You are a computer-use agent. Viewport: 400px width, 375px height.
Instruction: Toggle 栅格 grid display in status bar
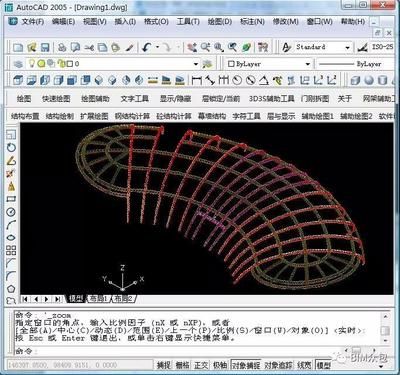point(182,365)
